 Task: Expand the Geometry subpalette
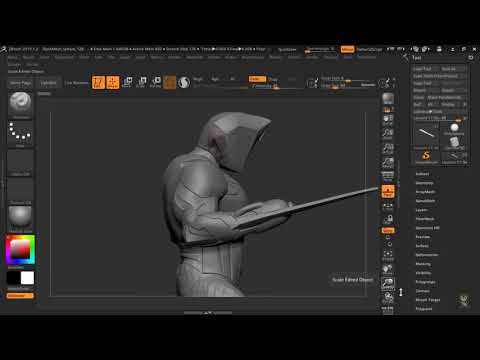424,183
